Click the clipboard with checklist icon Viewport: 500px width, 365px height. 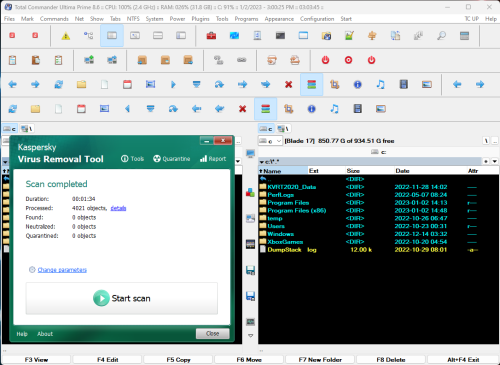[58, 60]
